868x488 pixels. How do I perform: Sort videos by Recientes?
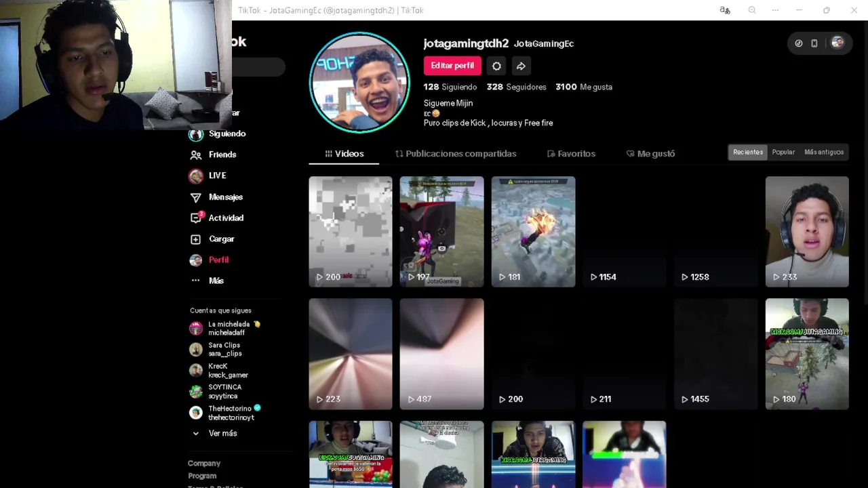click(x=748, y=152)
